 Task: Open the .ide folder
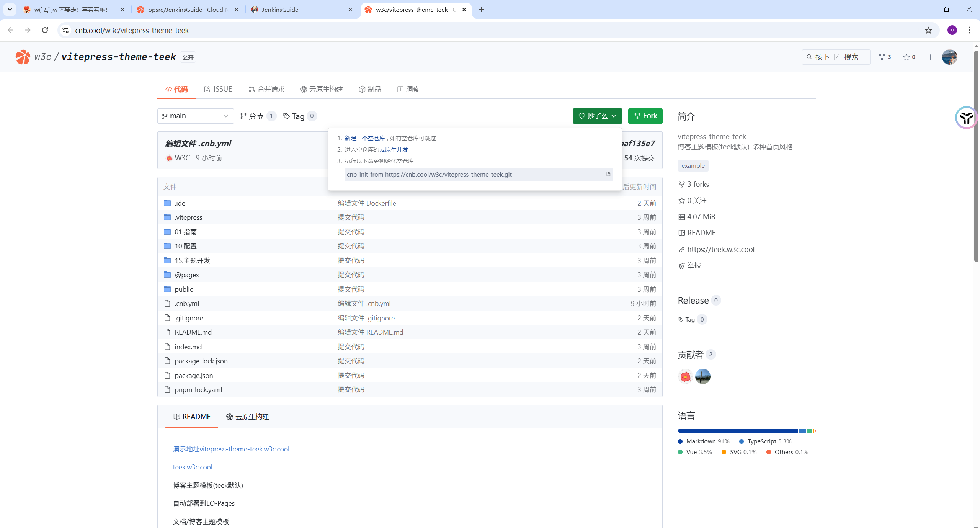[x=180, y=203]
